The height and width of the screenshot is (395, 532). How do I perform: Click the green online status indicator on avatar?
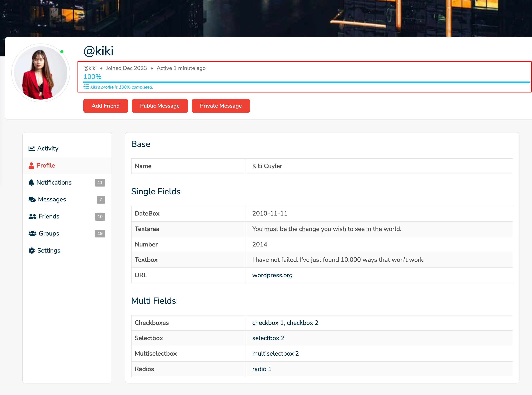[62, 51]
